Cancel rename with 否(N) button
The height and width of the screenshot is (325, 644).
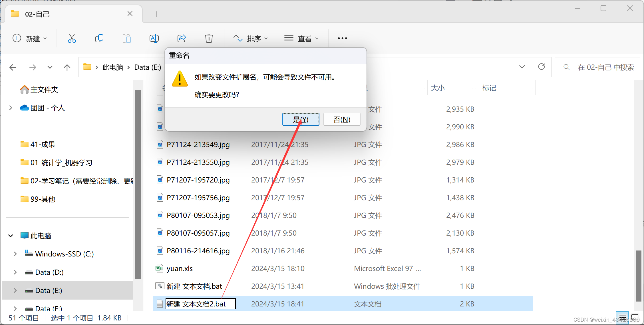tap(342, 119)
